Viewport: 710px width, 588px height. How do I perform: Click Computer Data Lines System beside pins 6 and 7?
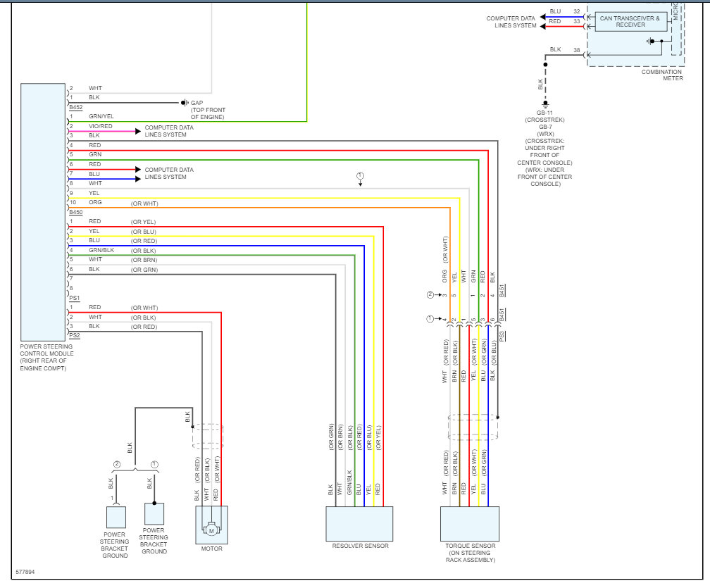click(169, 173)
